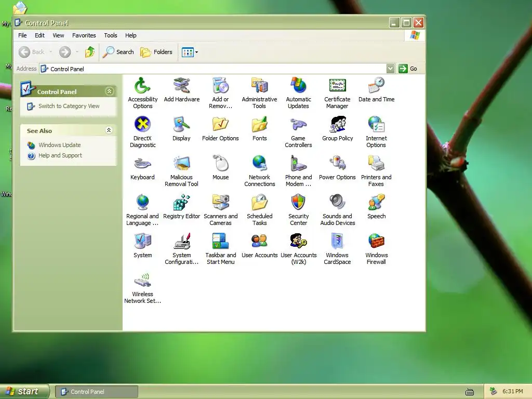Open Display properties icon

[x=181, y=129]
